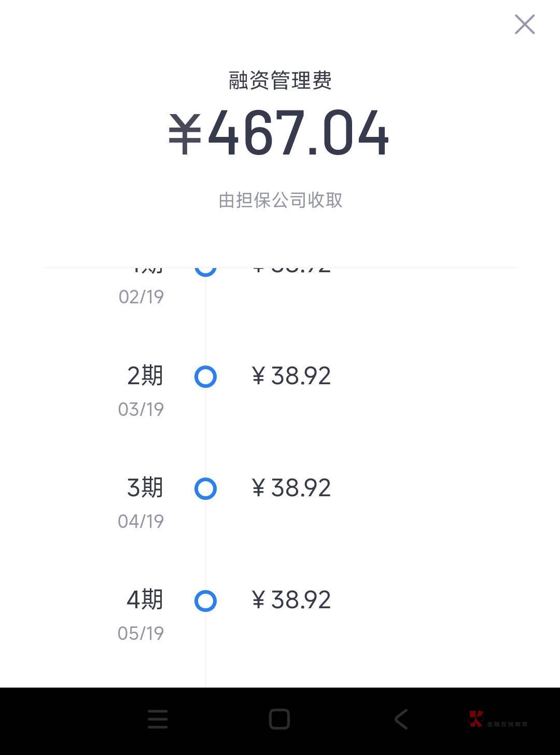Tap the 2期 installment label
Viewport: 560px width, 755px height.
click(x=145, y=375)
